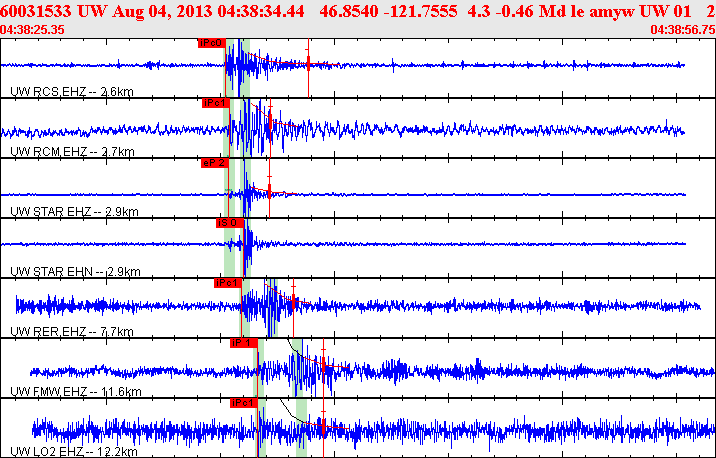Screen dimensions: 716x458
Task: Select the iPc0 pick flag on RCS trace
Action: point(212,43)
